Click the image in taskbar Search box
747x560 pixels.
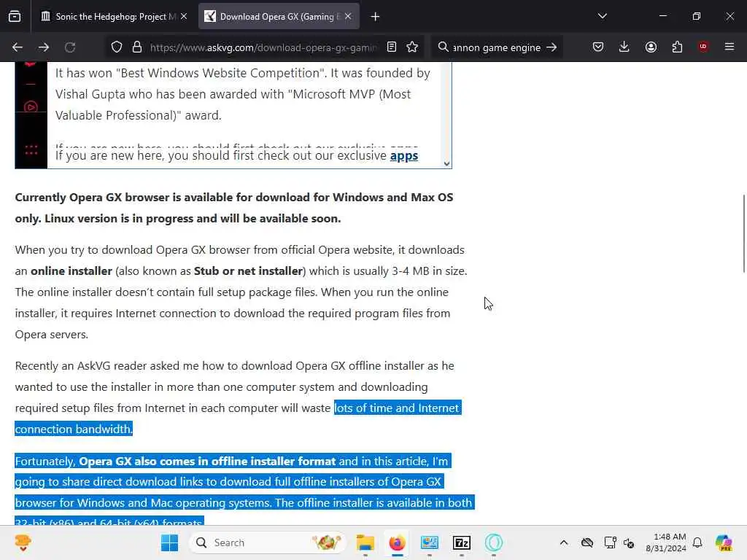tap(327, 542)
